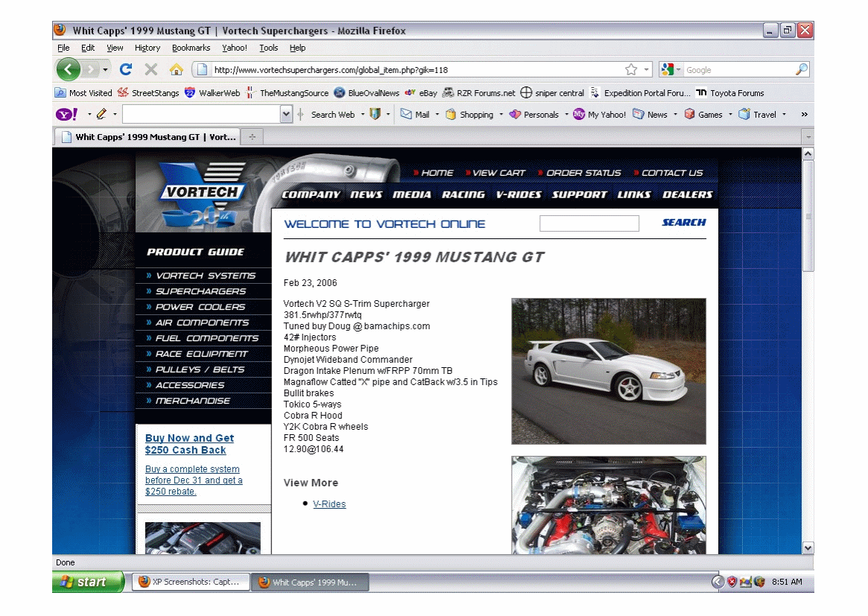Open the Tools menu
Screen dimensions: 868x616
(x=268, y=48)
